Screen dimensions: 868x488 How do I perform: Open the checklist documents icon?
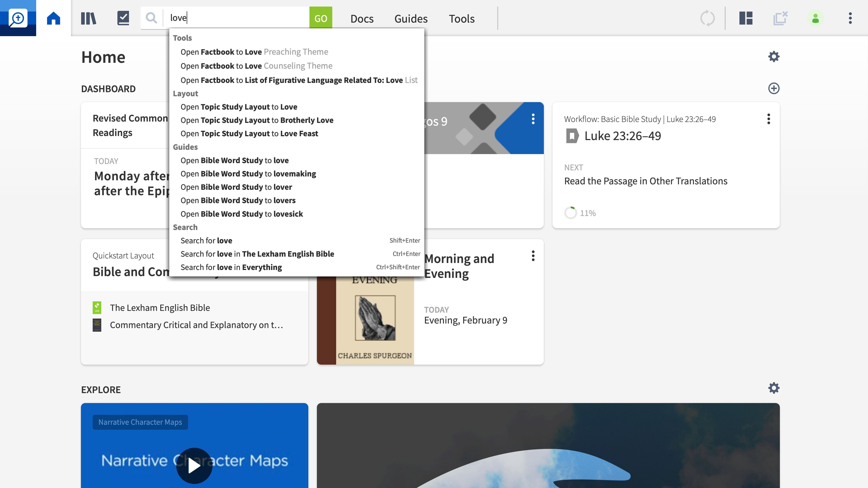(x=123, y=18)
